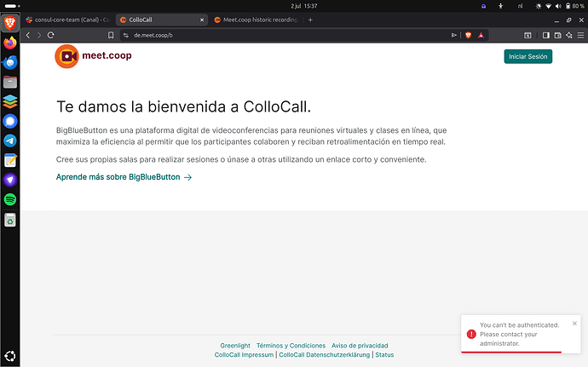This screenshot has height=367, width=588.
Task: Show applications via Ubuntu logo
Action: pyautogui.click(x=10, y=356)
